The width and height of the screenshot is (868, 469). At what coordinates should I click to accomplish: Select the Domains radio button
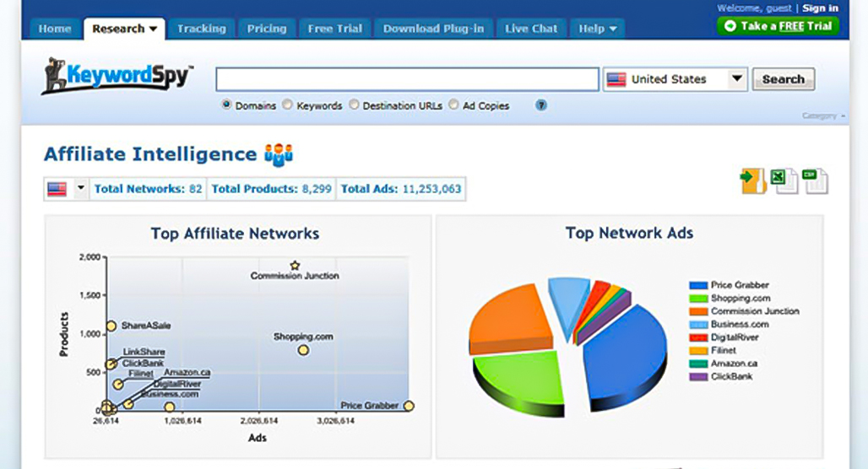[225, 104]
